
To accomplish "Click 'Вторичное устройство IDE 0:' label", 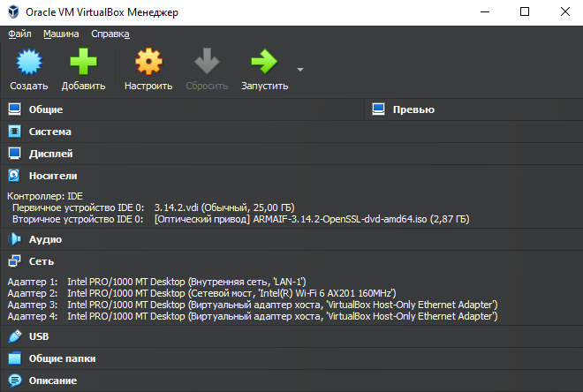I will click(x=78, y=219).
